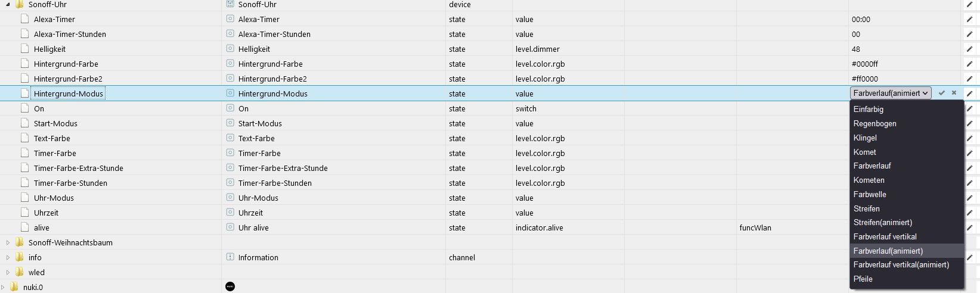Click the #0000ff value of Hintergrund-Farbe
The image size is (980, 293).
click(x=864, y=64)
